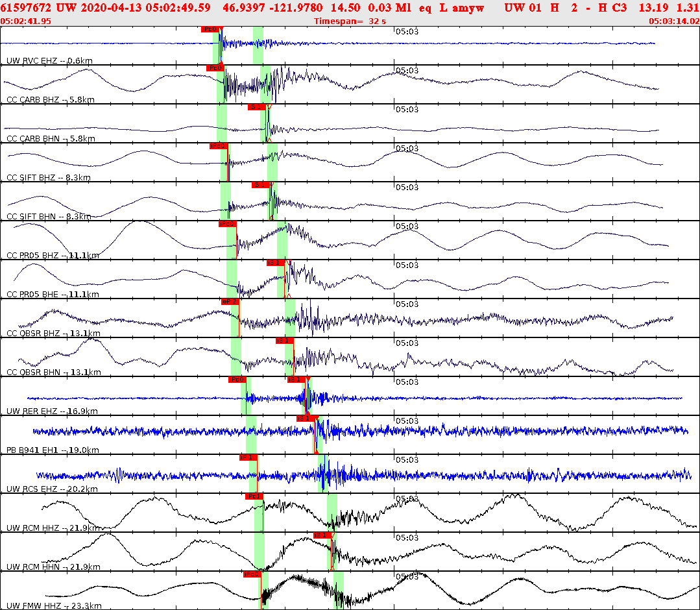Image resolution: width=700 pixels, height=610 pixels.
Task: Select the green S-window highlight on UW RCM HHZ
Action: [x=331, y=513]
